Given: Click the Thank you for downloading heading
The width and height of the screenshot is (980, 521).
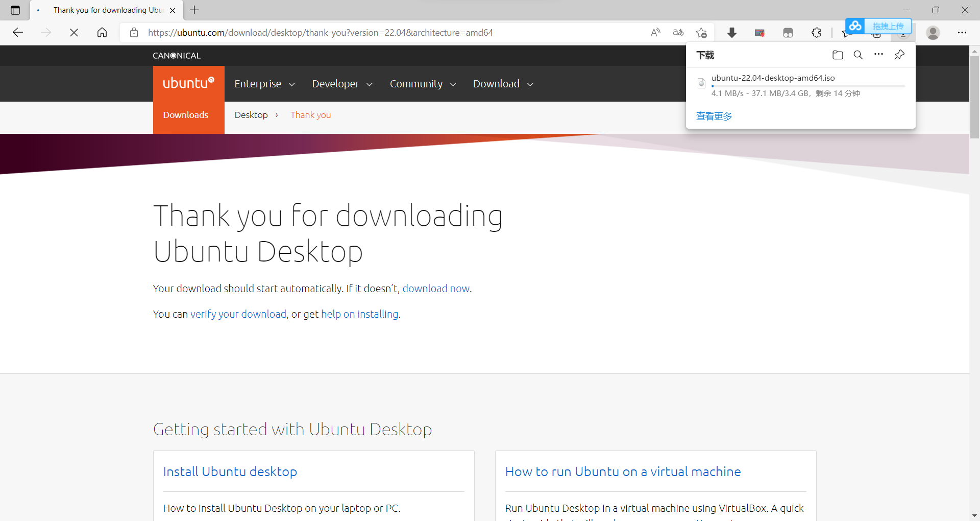Looking at the screenshot, I should click(328, 233).
